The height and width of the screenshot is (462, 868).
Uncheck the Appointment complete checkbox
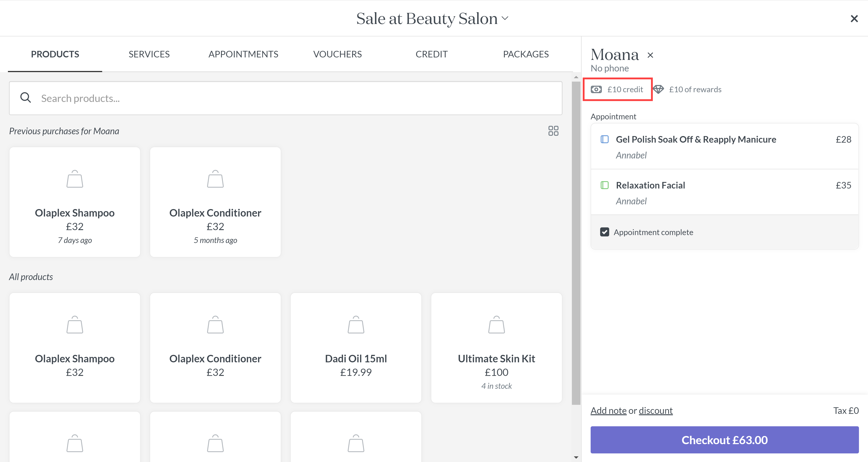(604, 232)
